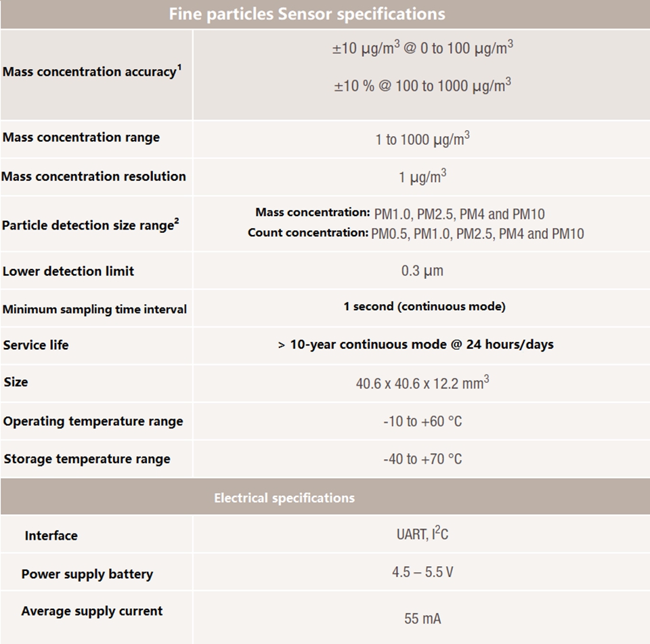Click the "Count concentration:" PM0.5 to PM10 line

[x=416, y=234]
